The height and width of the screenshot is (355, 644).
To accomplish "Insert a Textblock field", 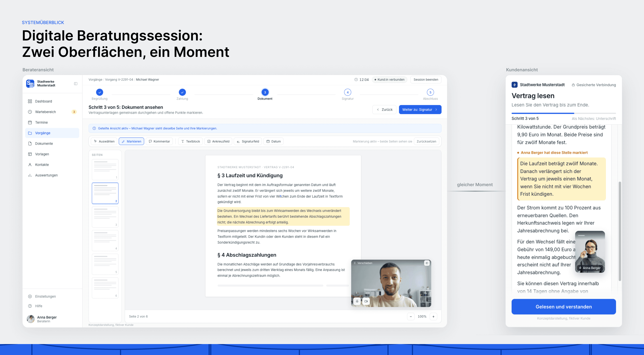I will coord(190,141).
